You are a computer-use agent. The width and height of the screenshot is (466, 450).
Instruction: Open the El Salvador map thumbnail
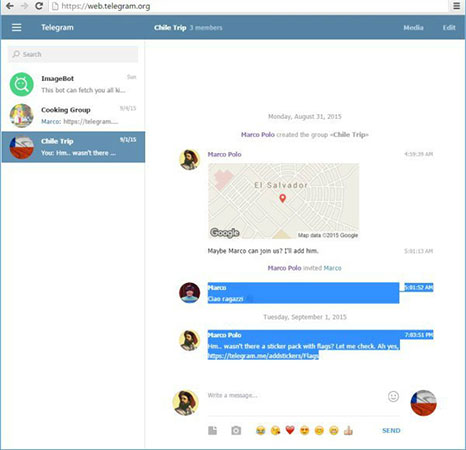[x=283, y=201]
